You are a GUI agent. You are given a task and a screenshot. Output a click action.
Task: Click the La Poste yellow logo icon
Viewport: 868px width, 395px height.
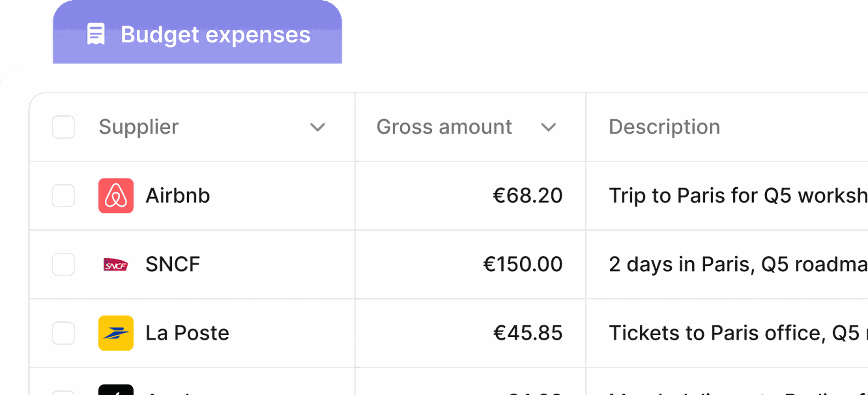[x=116, y=333]
